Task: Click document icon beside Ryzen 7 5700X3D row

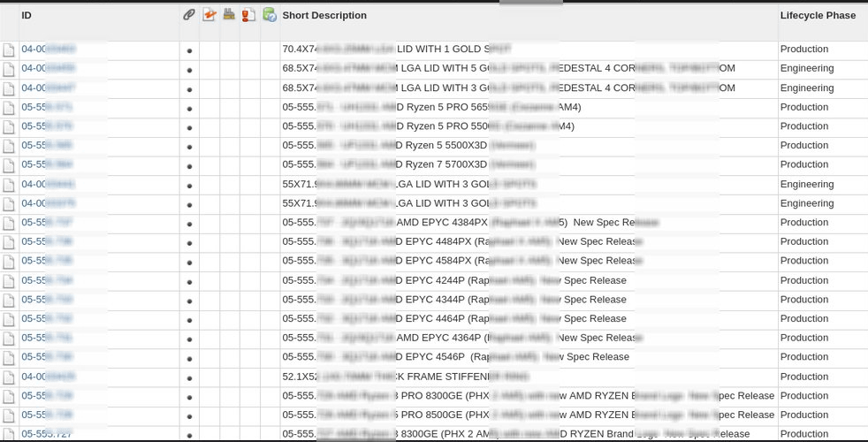Action: tap(9, 165)
